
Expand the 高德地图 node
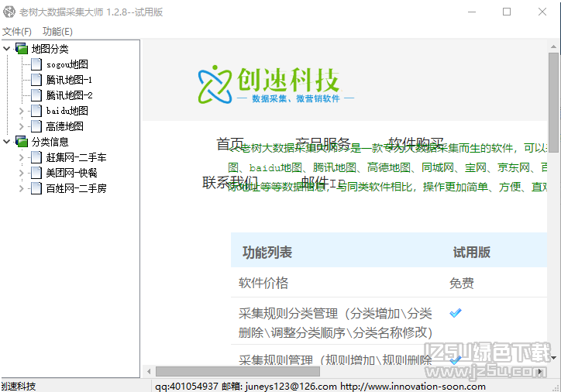pos(21,126)
